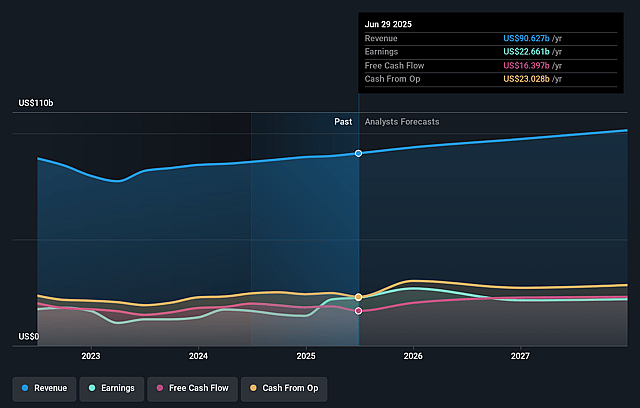The height and width of the screenshot is (408, 640).
Task: Click the Jun 29 2025 tooltip date
Action: click(x=388, y=24)
